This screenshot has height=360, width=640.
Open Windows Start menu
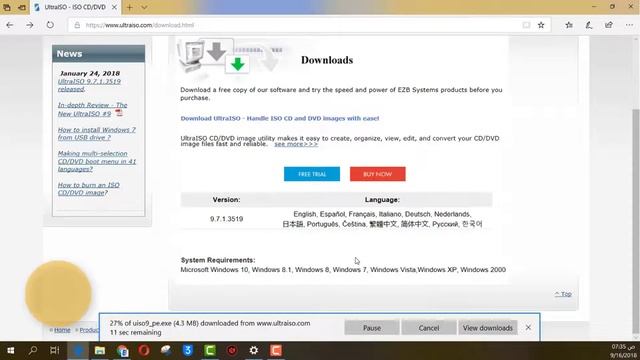click(11, 350)
